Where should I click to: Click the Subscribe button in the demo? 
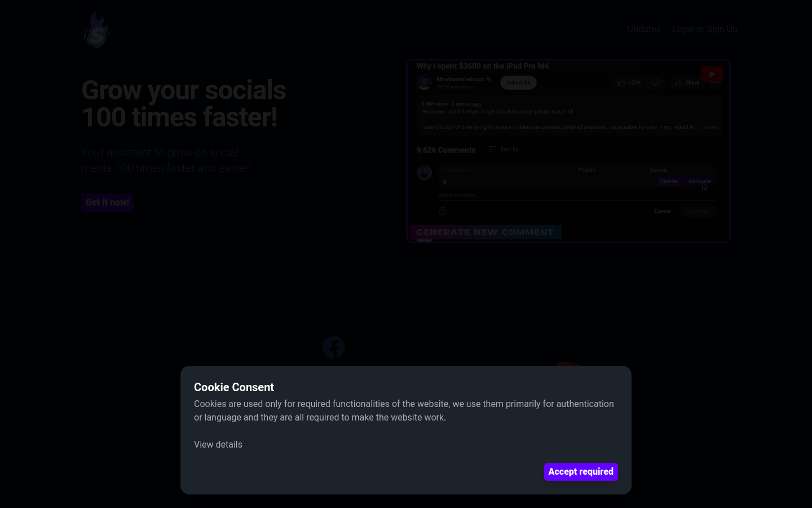tap(518, 83)
